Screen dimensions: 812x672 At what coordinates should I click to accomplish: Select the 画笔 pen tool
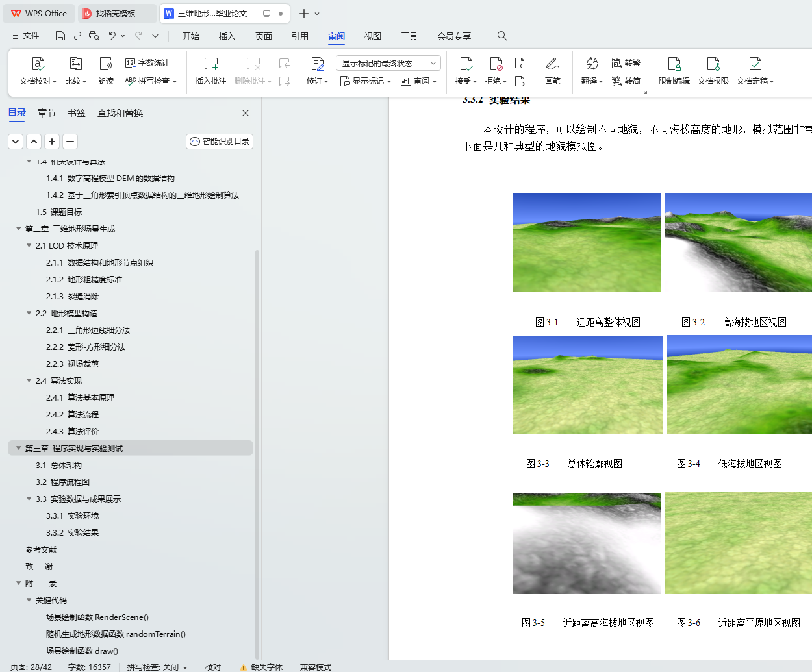553,71
